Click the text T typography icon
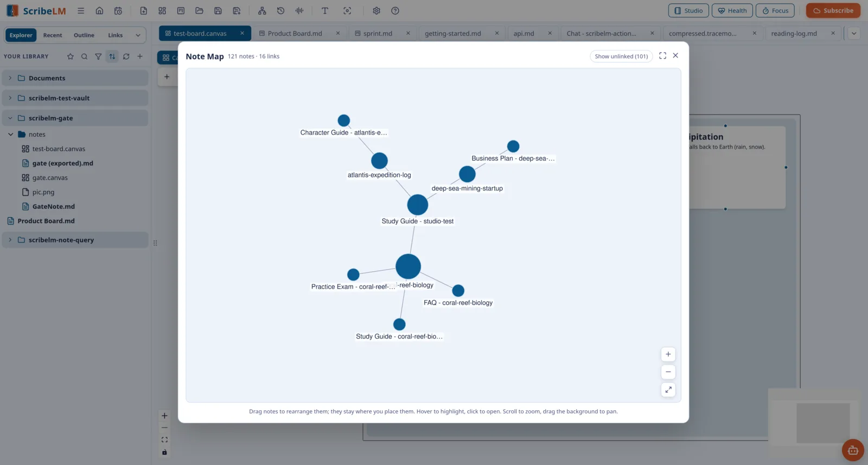Viewport: 868px width, 465px height. (325, 11)
